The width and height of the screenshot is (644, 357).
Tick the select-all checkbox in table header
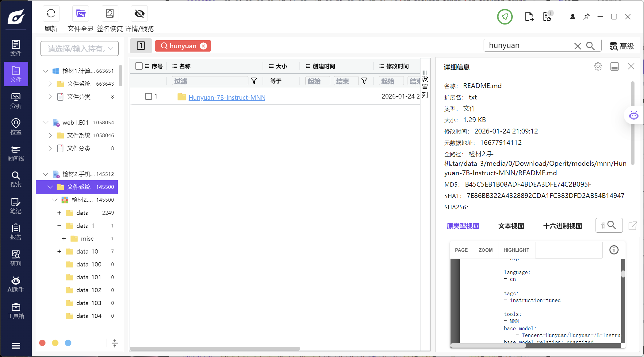[139, 66]
